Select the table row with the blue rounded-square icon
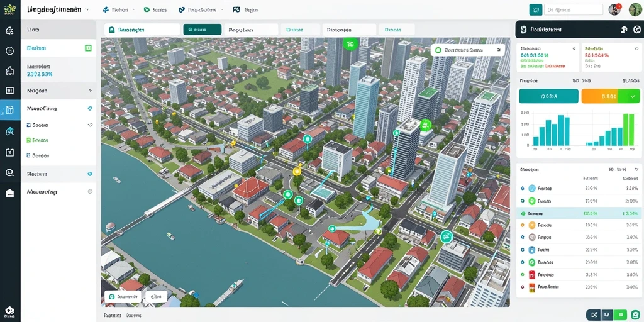This screenshot has height=322, width=644. 578,250
